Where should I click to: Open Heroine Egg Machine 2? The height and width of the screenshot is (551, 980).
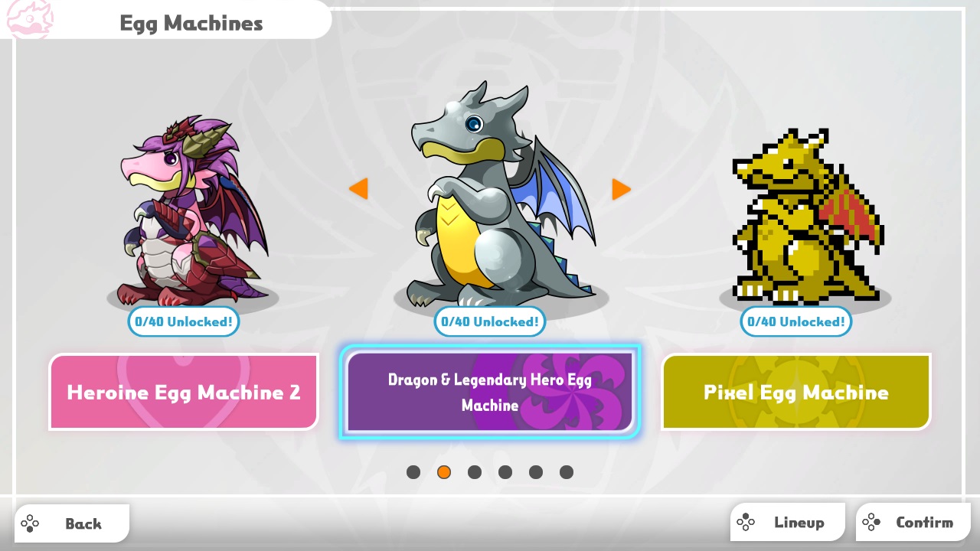pos(184,392)
